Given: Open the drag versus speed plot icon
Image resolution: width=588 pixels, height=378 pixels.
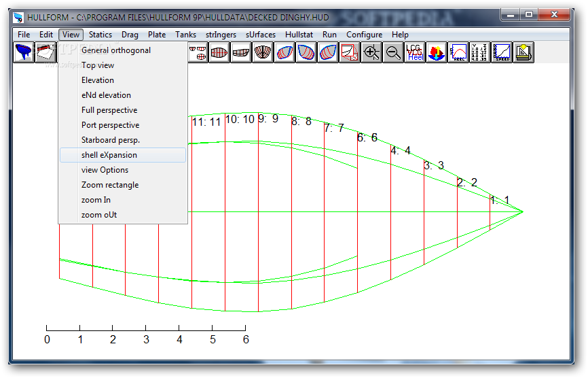Looking at the screenshot, I should pyautogui.click(x=502, y=52).
